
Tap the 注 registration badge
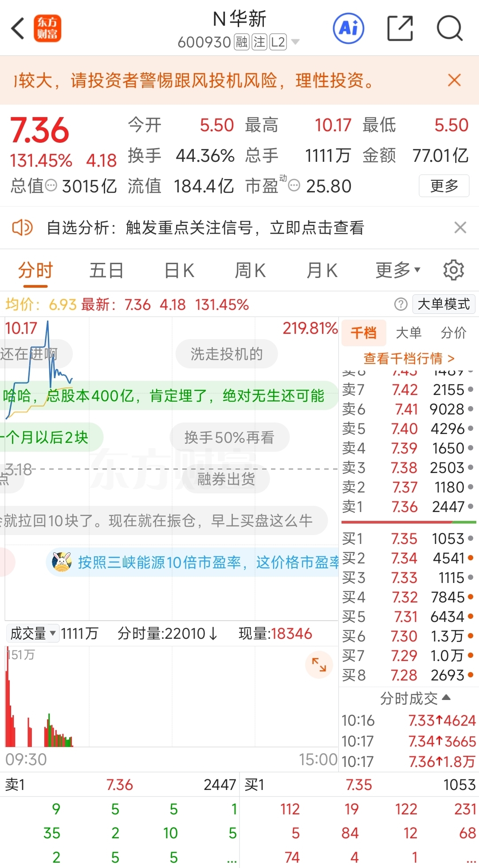pos(259,42)
